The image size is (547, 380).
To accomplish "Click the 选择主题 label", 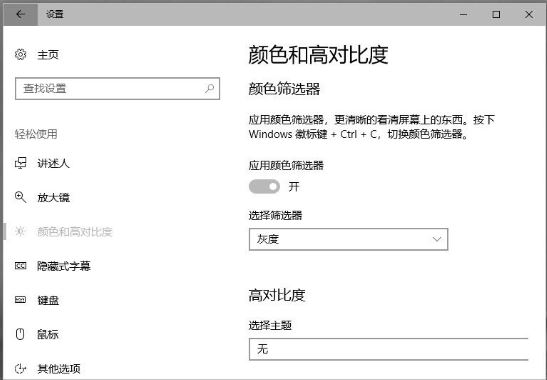I will (270, 325).
